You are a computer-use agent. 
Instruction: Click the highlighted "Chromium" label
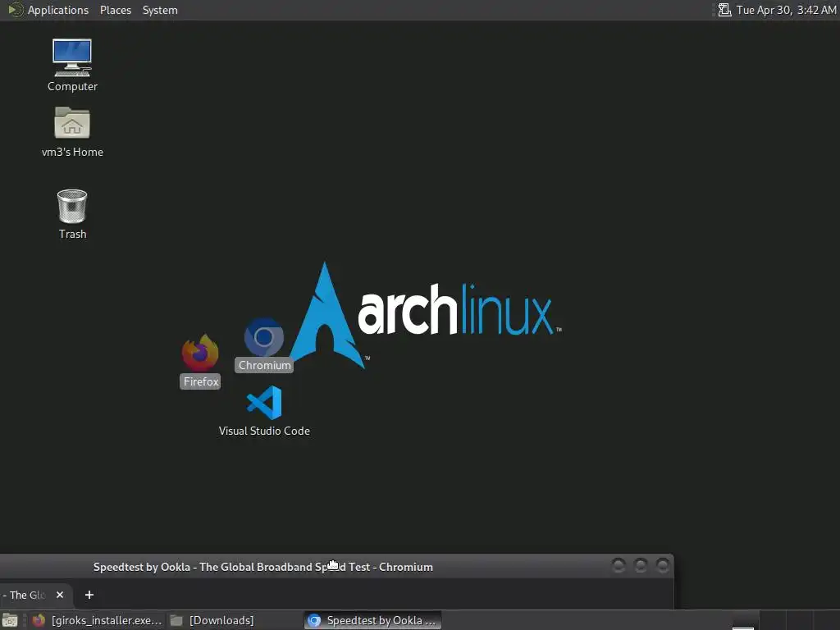pyautogui.click(x=264, y=365)
